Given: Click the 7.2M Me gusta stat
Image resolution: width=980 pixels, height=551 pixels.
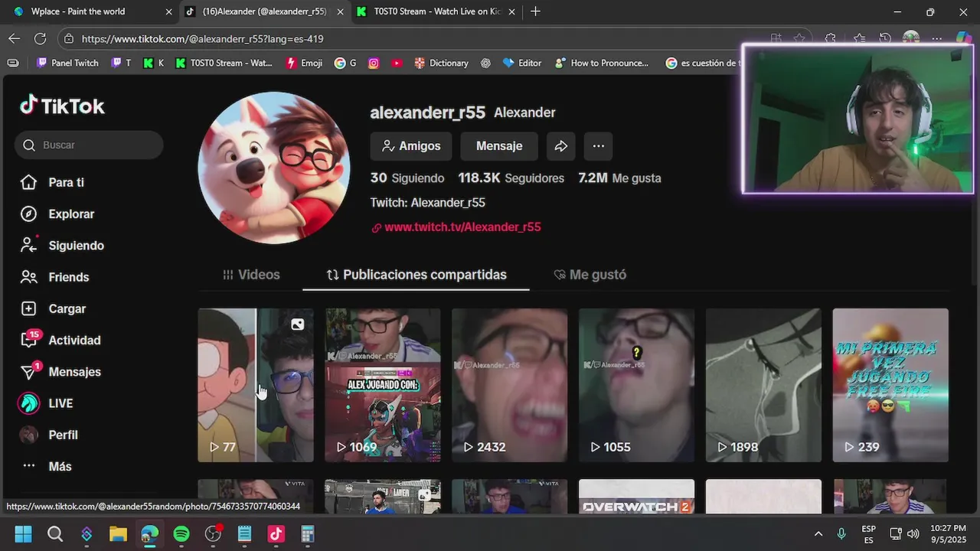Looking at the screenshot, I should [x=619, y=178].
